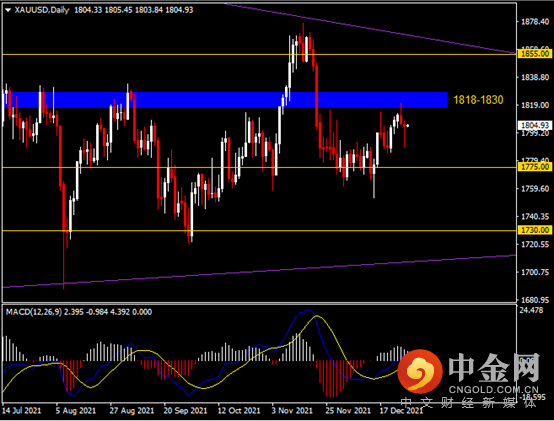The image size is (554, 421).
Task: Click the 20 Sep 2021 date marker
Action: [185, 411]
